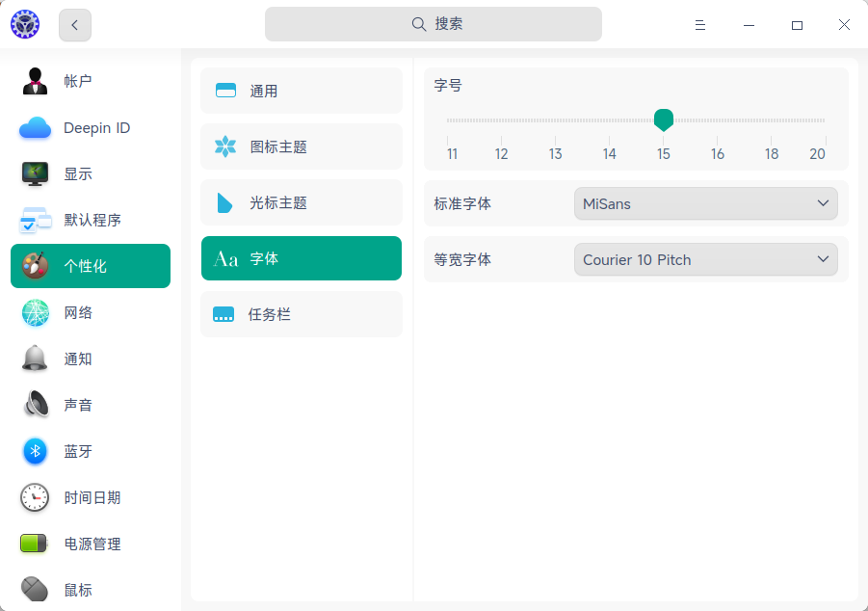The image size is (868, 611).
Task: Select the 帐户 (Accounts) icon
Action: [35, 81]
